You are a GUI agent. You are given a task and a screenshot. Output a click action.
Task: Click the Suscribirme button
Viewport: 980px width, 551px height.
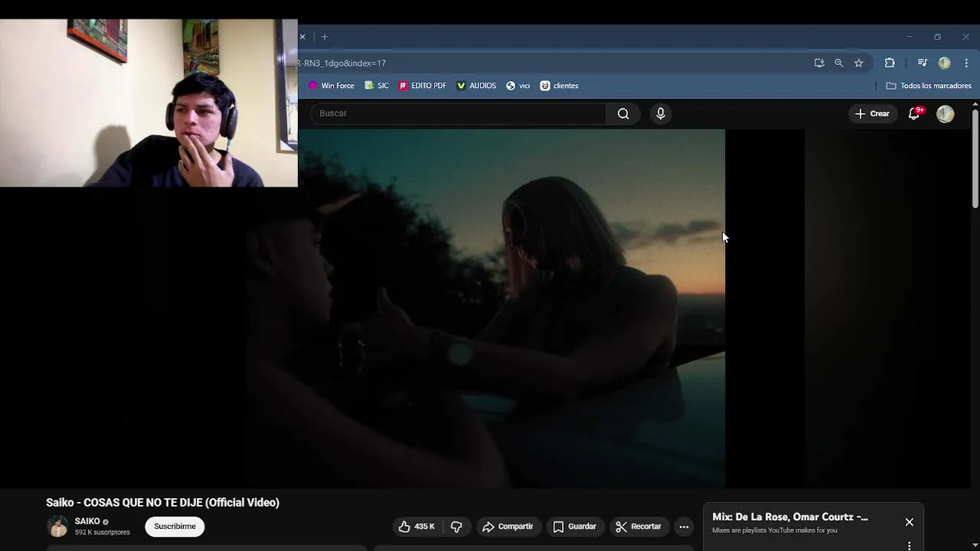pyautogui.click(x=175, y=527)
